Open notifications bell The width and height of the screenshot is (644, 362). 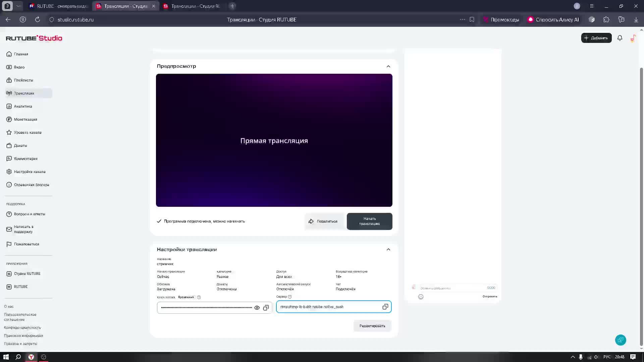pos(620,38)
